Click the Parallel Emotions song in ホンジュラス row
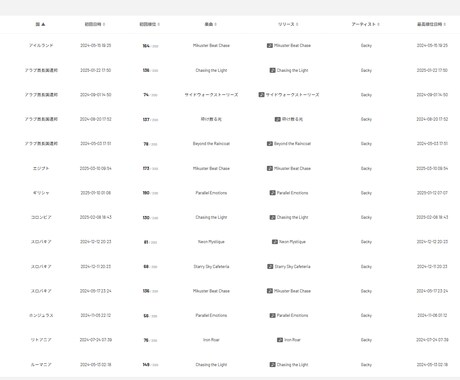The width and height of the screenshot is (460, 380). [211, 315]
